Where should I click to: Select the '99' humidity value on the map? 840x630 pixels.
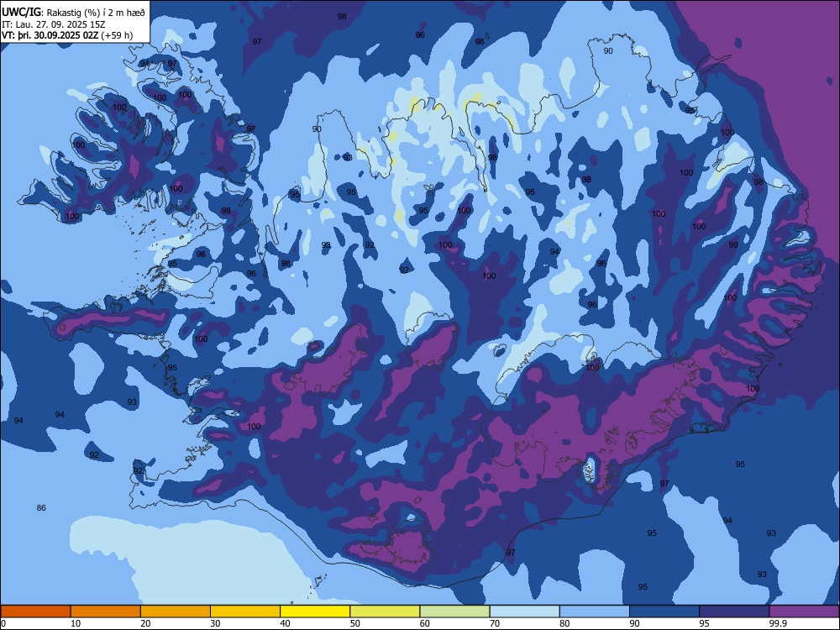click(733, 244)
